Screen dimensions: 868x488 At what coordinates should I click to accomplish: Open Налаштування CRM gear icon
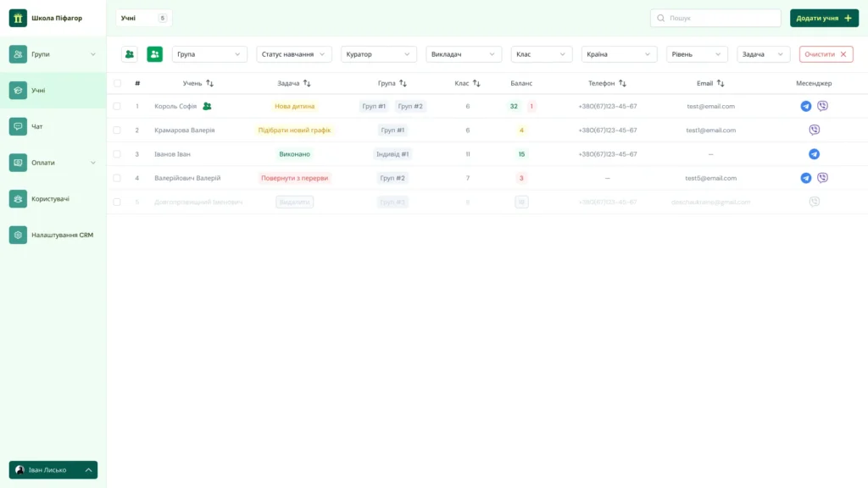coord(18,236)
